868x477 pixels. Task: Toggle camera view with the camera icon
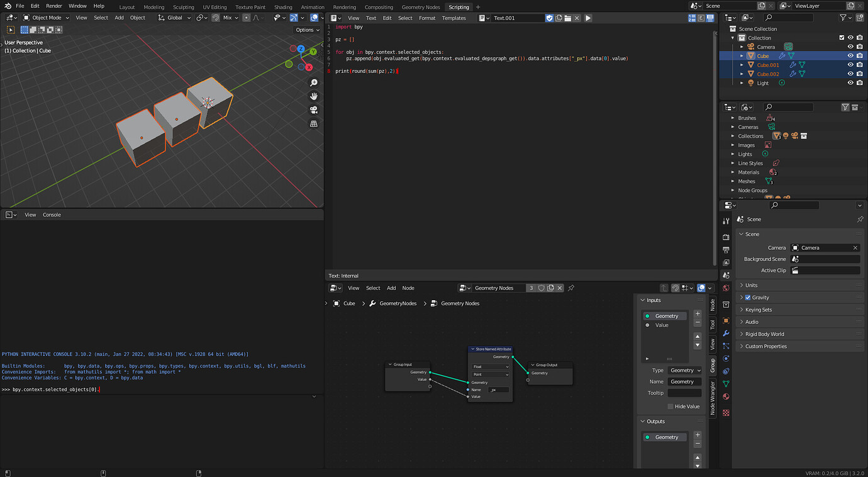(x=314, y=110)
